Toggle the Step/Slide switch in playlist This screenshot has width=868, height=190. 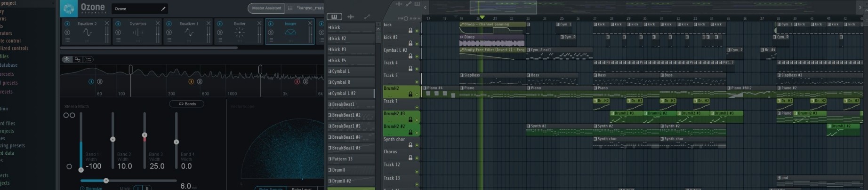[406, 18]
